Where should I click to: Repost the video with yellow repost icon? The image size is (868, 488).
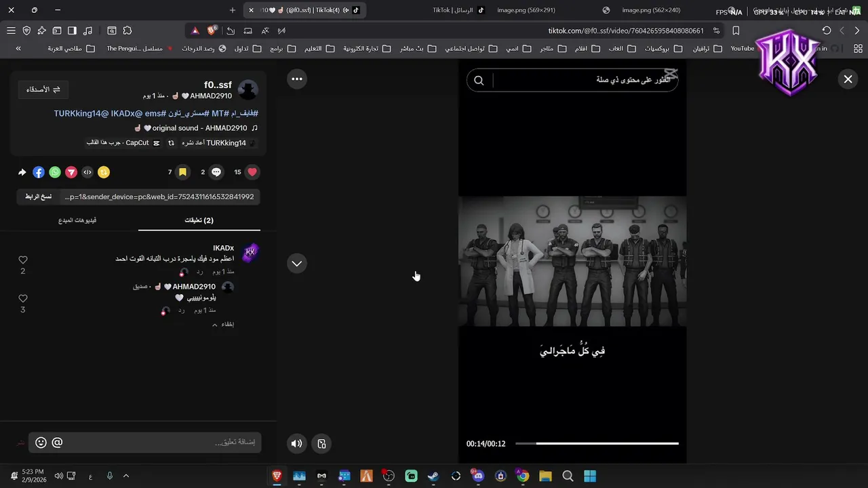pos(103,172)
